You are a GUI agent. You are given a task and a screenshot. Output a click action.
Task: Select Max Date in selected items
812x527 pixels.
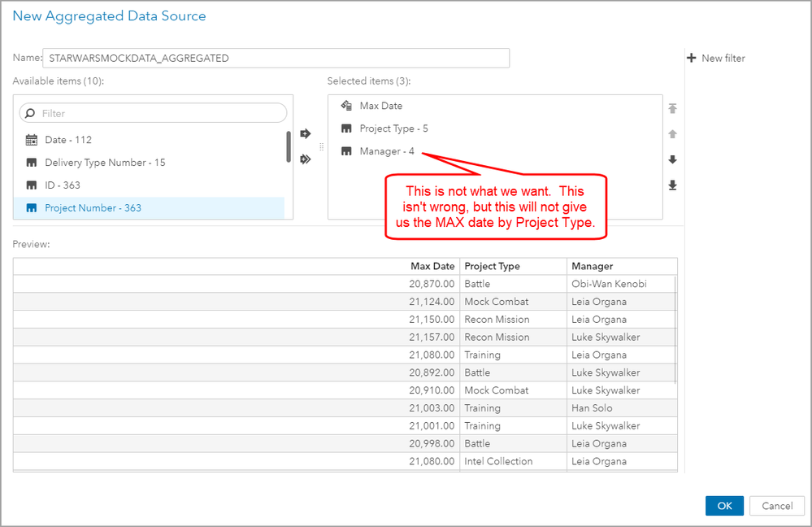[380, 106]
